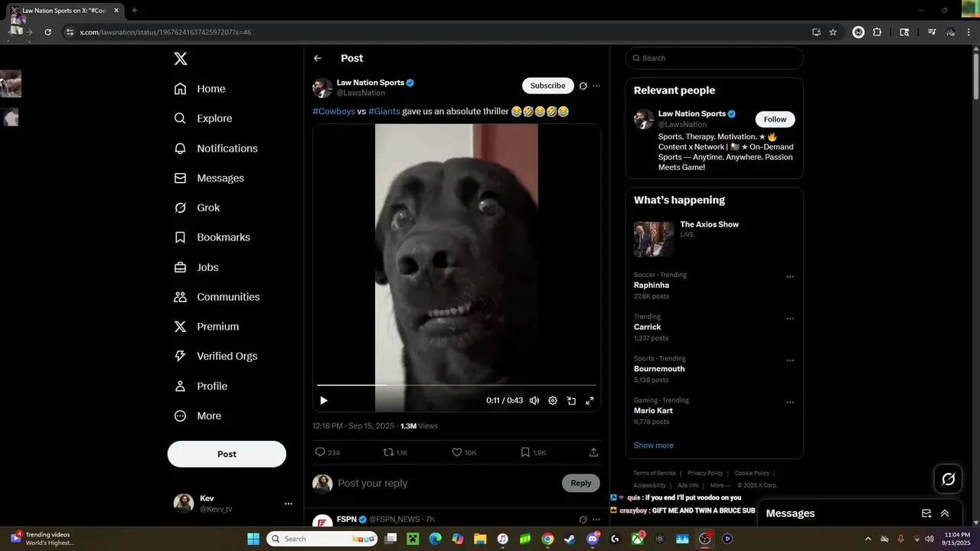Viewport: 980px width, 551px height.
Task: Click the X logo in sidebar
Action: (180, 59)
